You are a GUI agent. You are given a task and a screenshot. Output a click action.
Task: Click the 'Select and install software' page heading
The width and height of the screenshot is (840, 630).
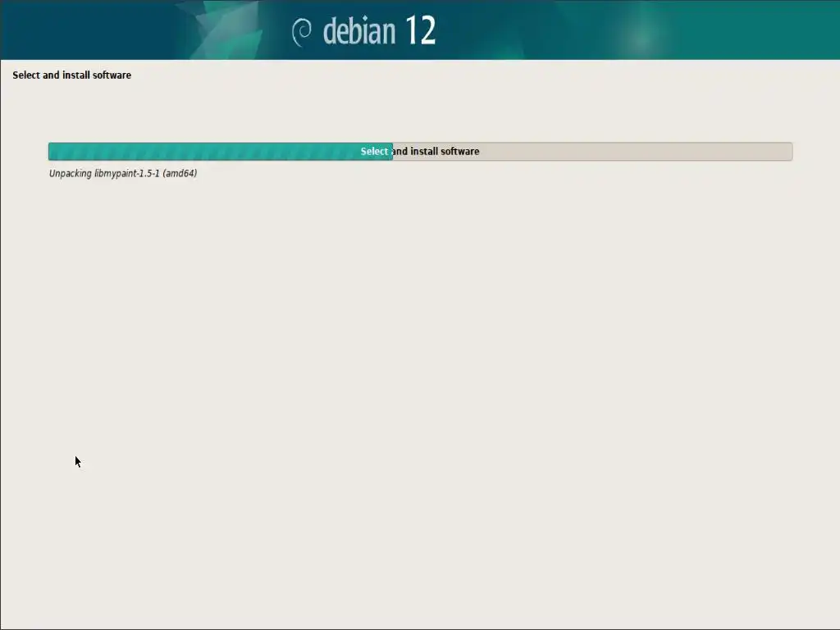(72, 75)
